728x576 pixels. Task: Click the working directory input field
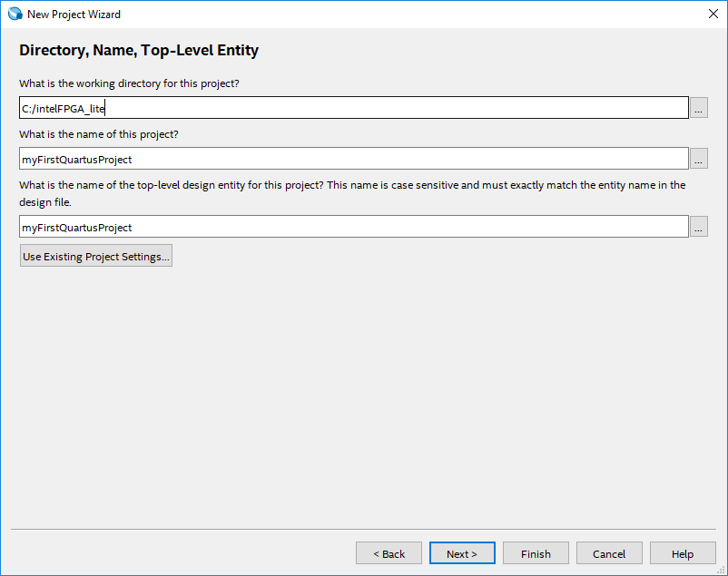354,108
